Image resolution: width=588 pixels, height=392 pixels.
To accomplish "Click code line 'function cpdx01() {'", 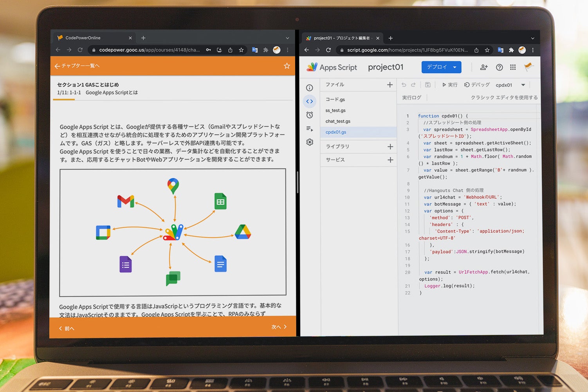I will tap(443, 116).
